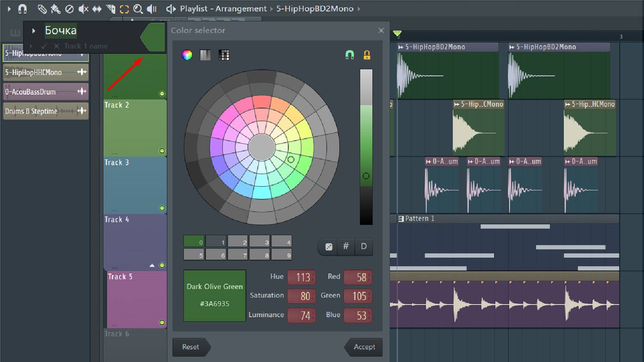Screen dimensions: 644x362
Task: Click the Reset button
Action: click(x=191, y=347)
